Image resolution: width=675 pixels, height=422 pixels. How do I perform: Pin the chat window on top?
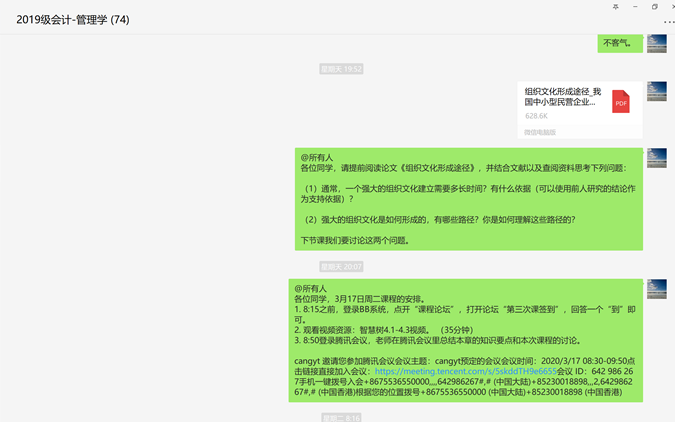pos(615,6)
